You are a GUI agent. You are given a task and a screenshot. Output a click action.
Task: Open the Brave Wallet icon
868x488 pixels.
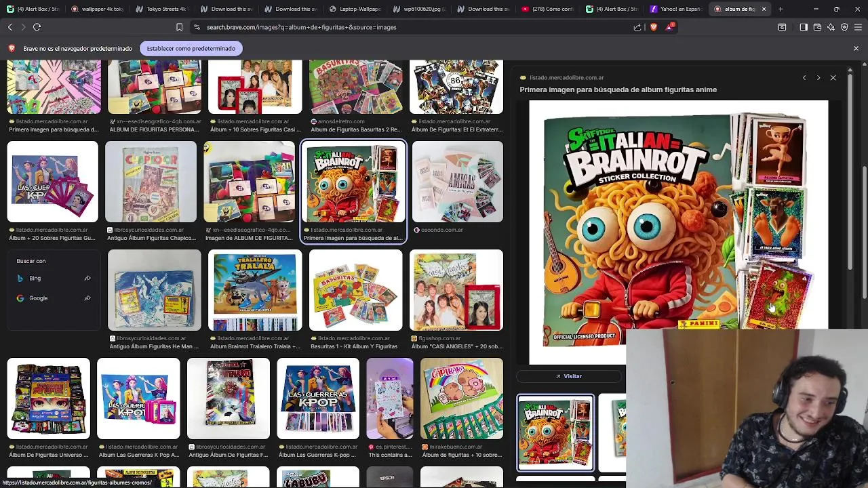[x=817, y=27]
